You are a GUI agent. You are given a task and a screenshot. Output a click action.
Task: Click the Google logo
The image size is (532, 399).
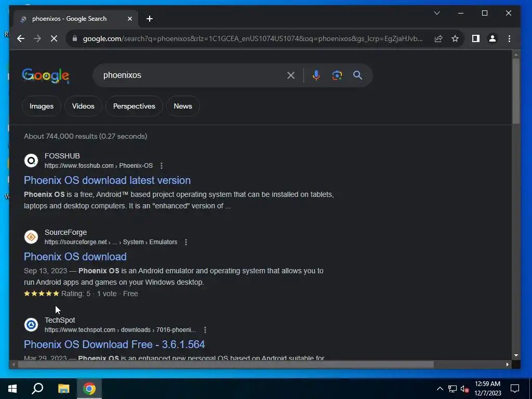(46, 76)
